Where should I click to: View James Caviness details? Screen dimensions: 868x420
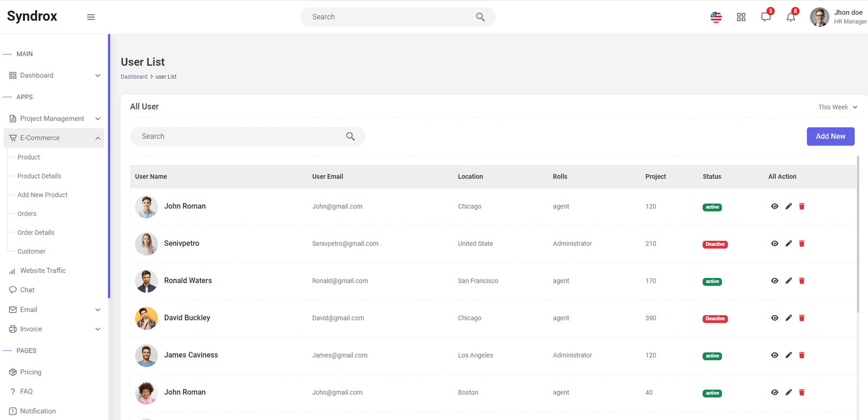(x=775, y=355)
